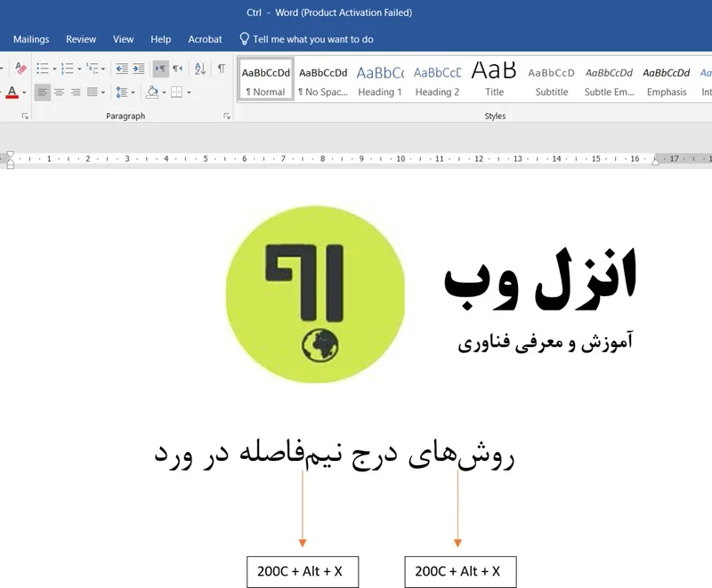The image size is (712, 588).
Task: Clear all formatting with the eraser icon
Action: click(20, 68)
